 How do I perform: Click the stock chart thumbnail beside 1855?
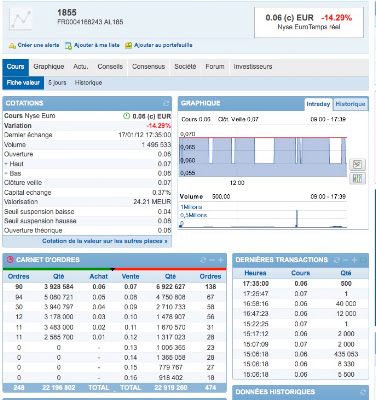click(x=21, y=19)
